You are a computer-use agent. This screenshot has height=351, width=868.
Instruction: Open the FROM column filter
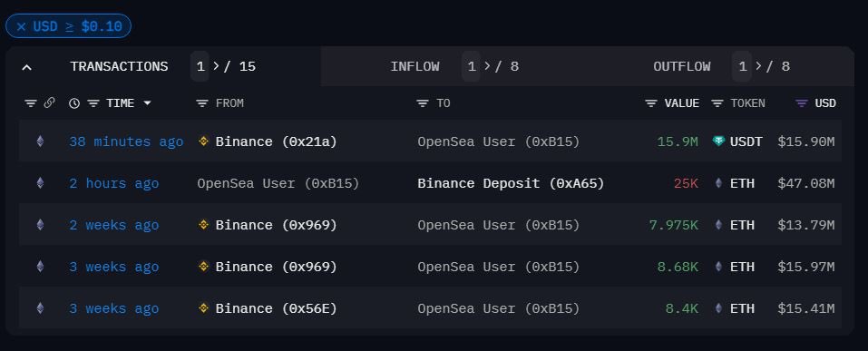pos(202,103)
